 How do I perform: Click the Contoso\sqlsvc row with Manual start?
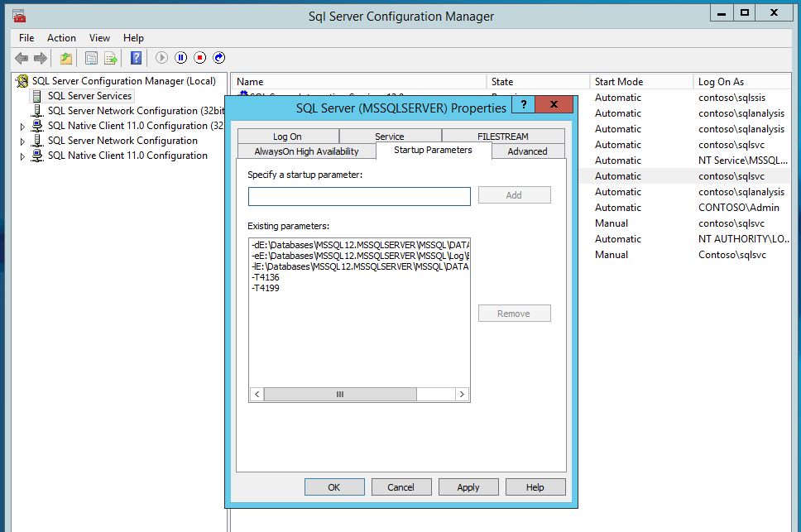pyautogui.click(x=732, y=255)
